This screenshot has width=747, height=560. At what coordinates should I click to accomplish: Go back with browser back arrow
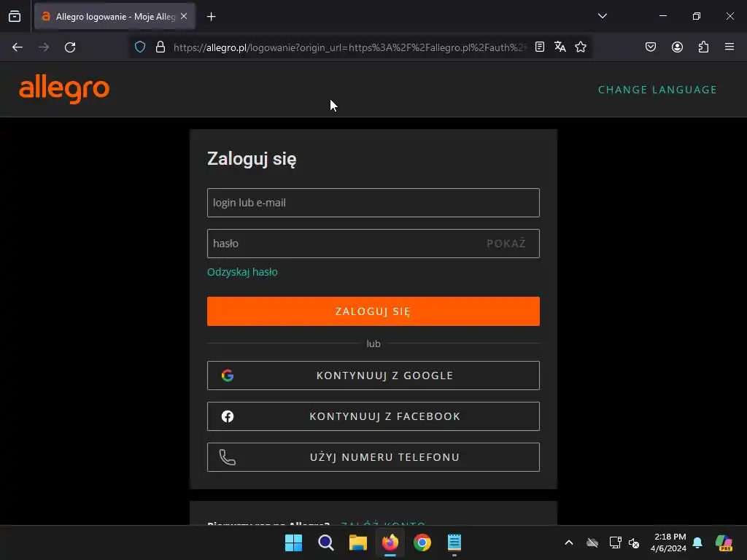coord(18,47)
